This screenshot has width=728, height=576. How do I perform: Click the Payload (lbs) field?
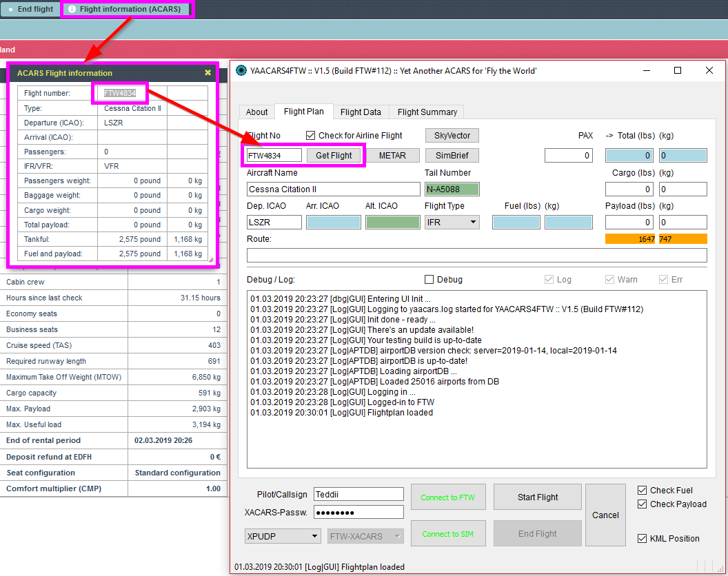pos(629,223)
